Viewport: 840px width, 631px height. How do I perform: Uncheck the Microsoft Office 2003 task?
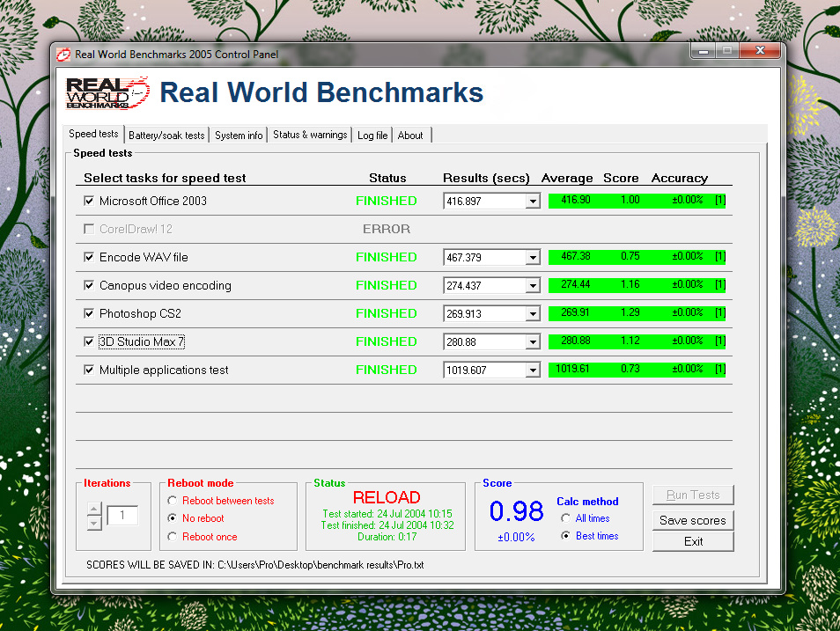89,201
